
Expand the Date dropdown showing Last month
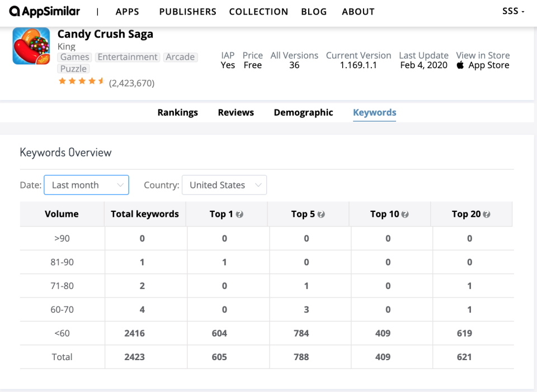(x=86, y=185)
